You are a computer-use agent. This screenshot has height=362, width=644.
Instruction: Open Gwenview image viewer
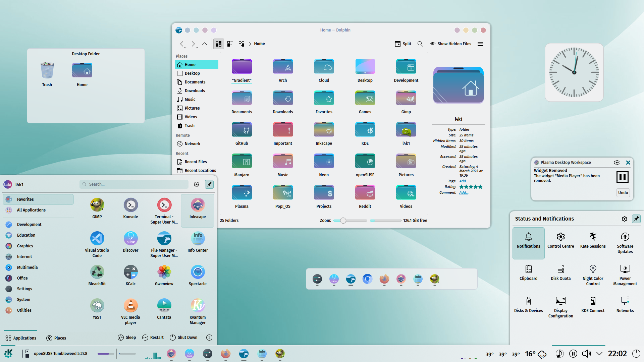[x=164, y=275]
